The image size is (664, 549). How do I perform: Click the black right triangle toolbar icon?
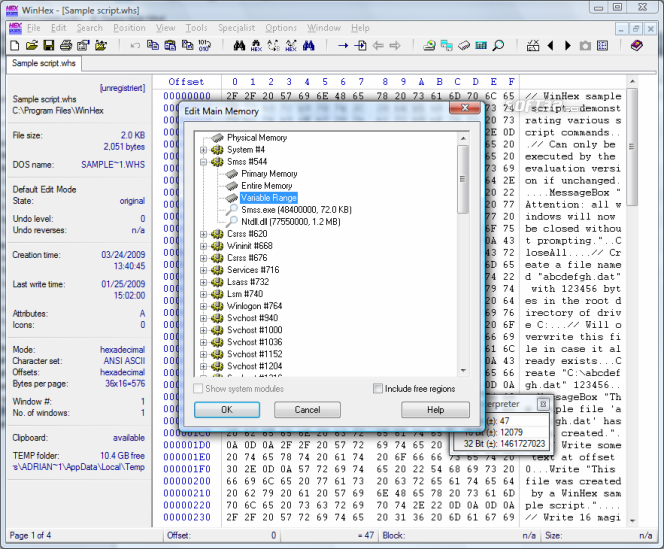point(568,45)
